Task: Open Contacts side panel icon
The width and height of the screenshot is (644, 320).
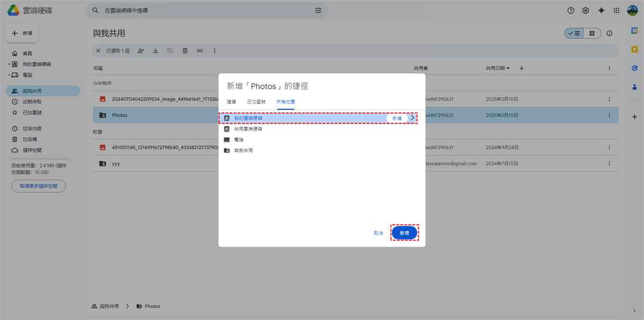Action: click(x=634, y=86)
